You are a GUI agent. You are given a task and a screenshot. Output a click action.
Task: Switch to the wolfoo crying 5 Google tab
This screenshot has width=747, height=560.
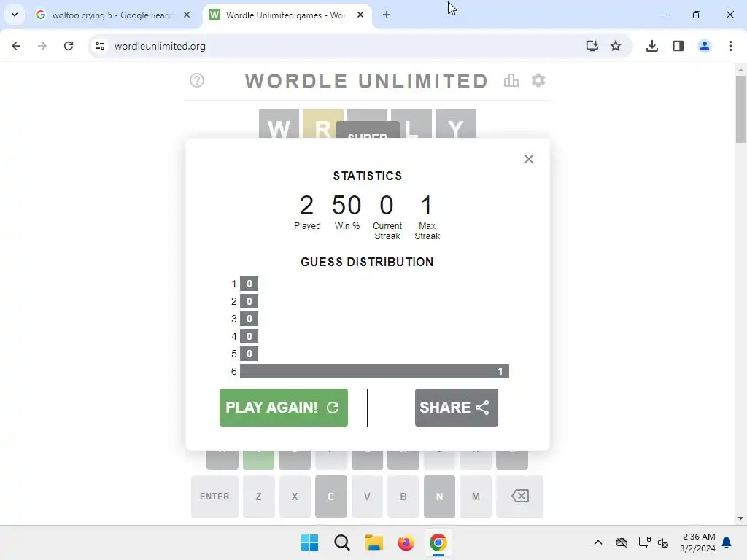tap(112, 15)
